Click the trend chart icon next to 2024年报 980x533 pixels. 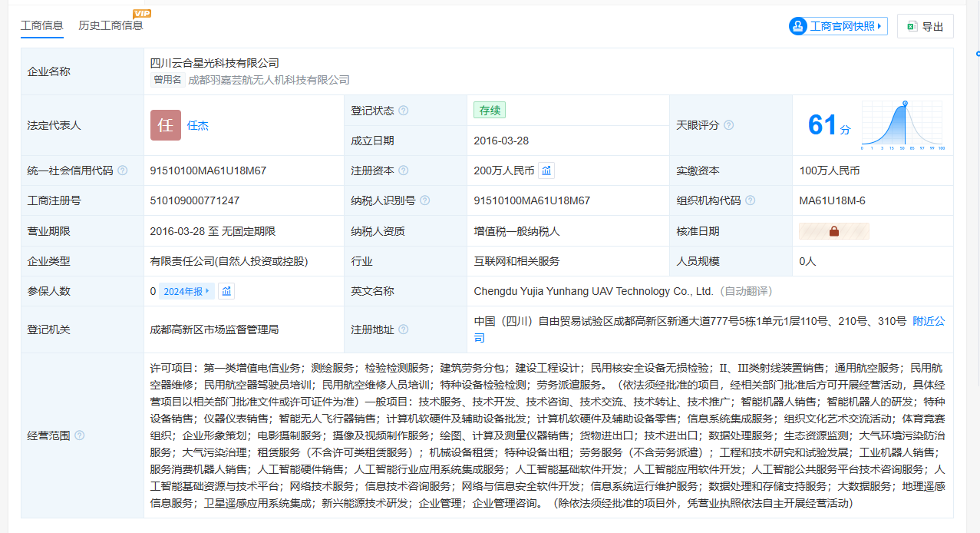(226, 291)
